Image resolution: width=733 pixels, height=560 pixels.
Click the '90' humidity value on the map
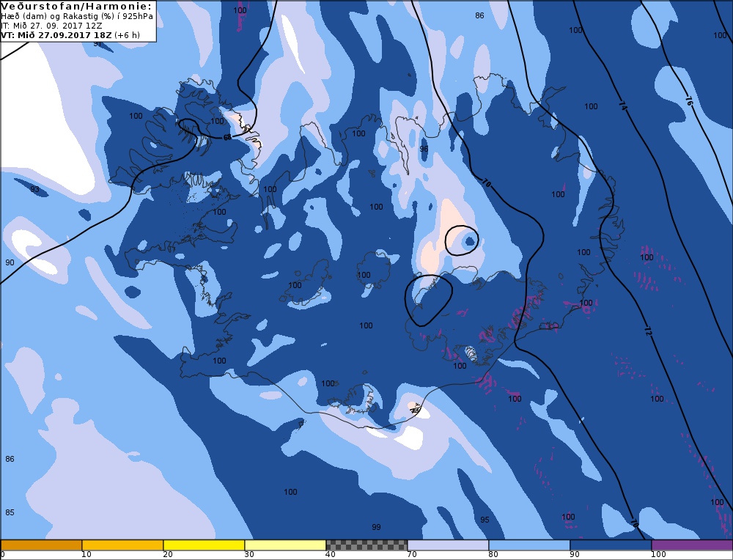(x=10, y=262)
